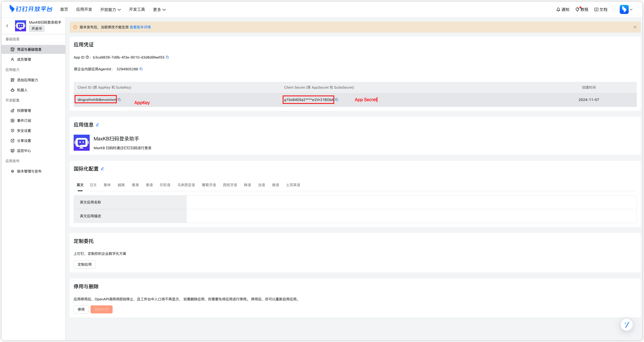Switch to the 法语 language tab
The image size is (644, 342).
pos(261,185)
